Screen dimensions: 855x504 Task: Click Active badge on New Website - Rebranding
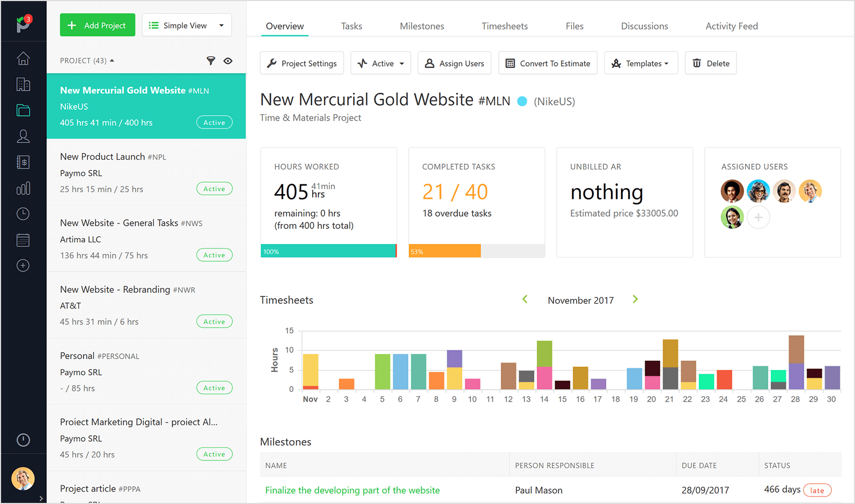tap(214, 322)
